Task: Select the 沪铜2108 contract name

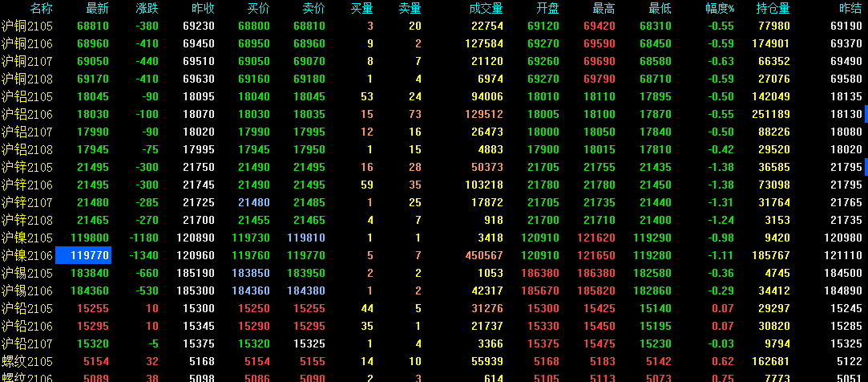Action: click(26, 79)
